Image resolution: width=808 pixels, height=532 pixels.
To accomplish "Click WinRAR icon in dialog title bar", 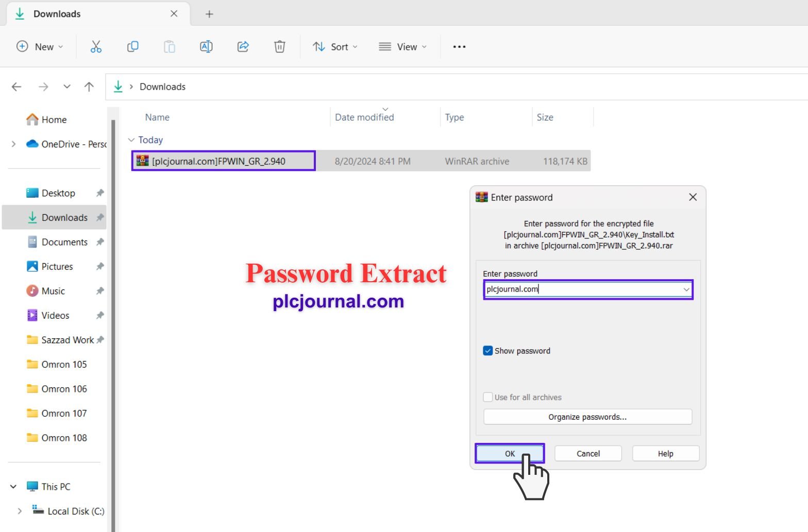I will 481,197.
